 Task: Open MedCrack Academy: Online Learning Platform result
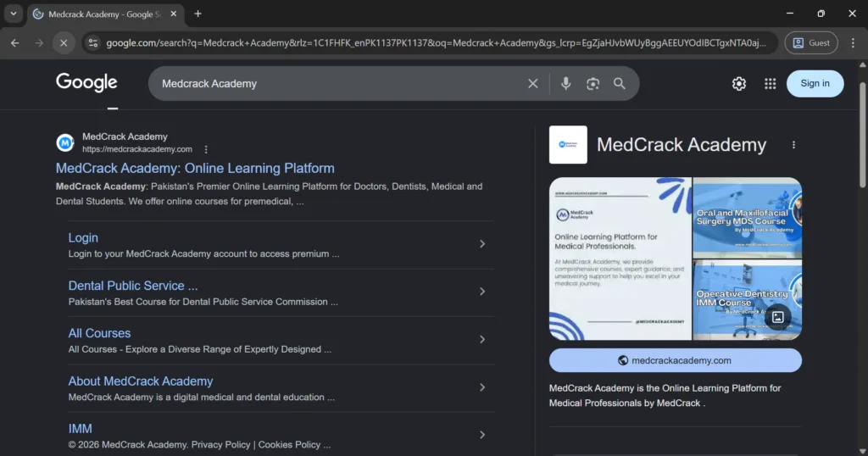click(195, 168)
